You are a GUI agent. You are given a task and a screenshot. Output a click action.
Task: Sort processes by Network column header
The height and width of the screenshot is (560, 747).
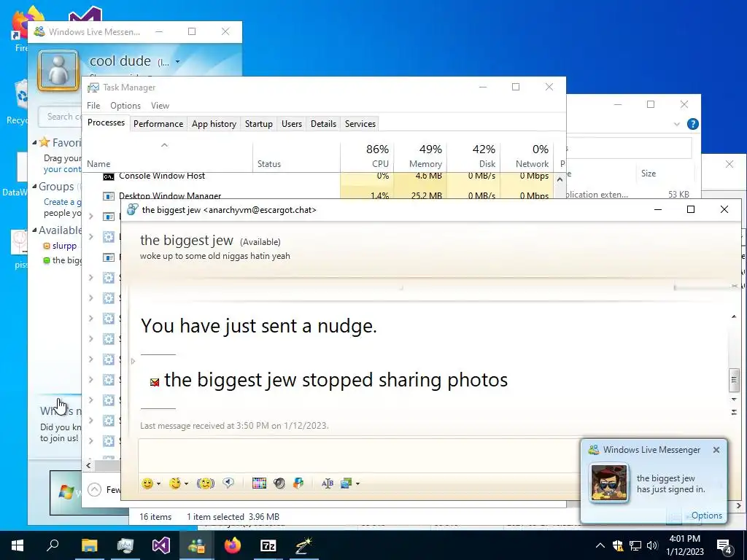[527, 156]
